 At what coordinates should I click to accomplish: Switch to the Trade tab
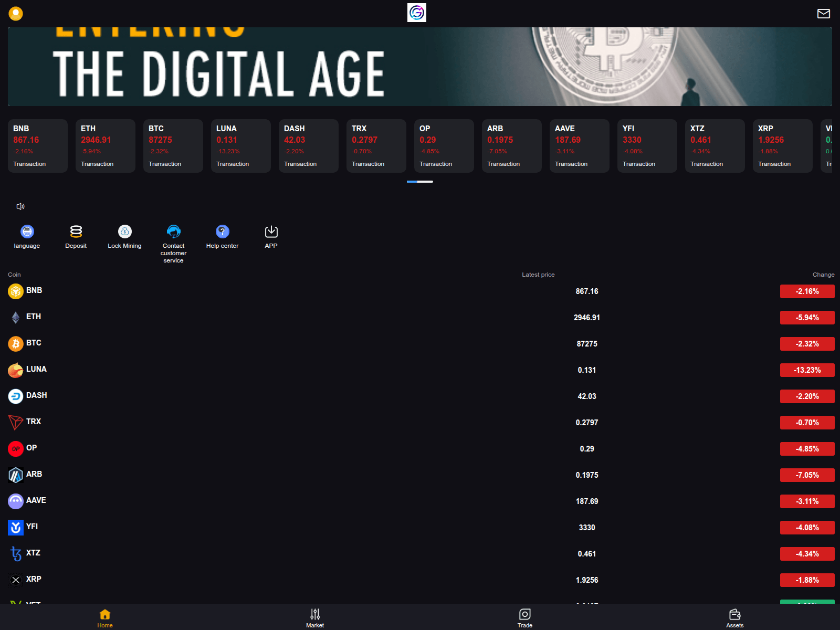(x=524, y=617)
